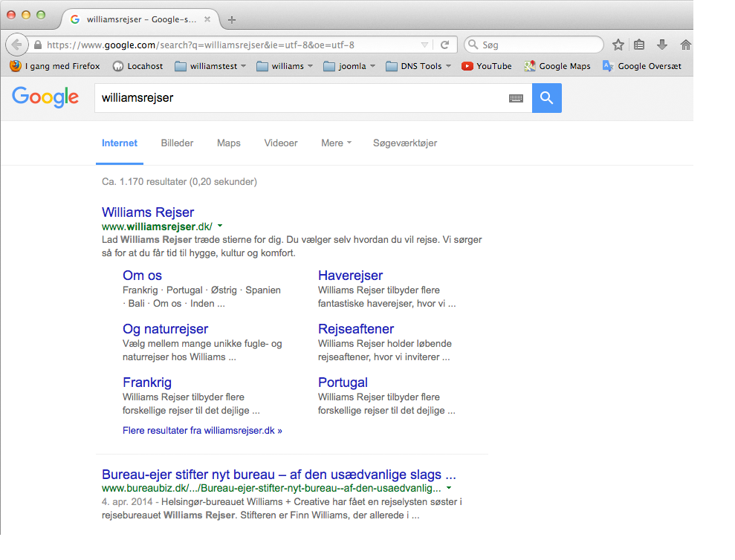Open the Om os sitelink

[x=142, y=276]
